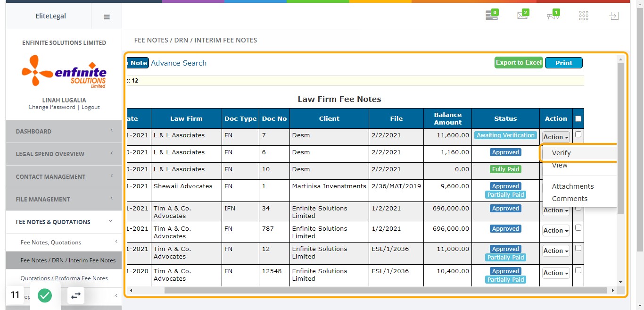
Task: Open Action dropdown for Doc No 12548 row
Action: point(556,273)
